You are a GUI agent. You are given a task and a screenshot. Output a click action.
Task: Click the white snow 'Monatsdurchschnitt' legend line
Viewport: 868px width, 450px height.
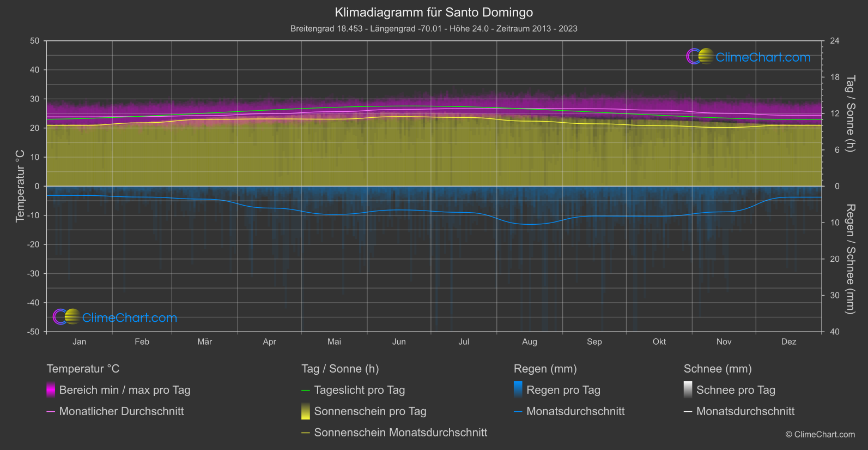[688, 412]
